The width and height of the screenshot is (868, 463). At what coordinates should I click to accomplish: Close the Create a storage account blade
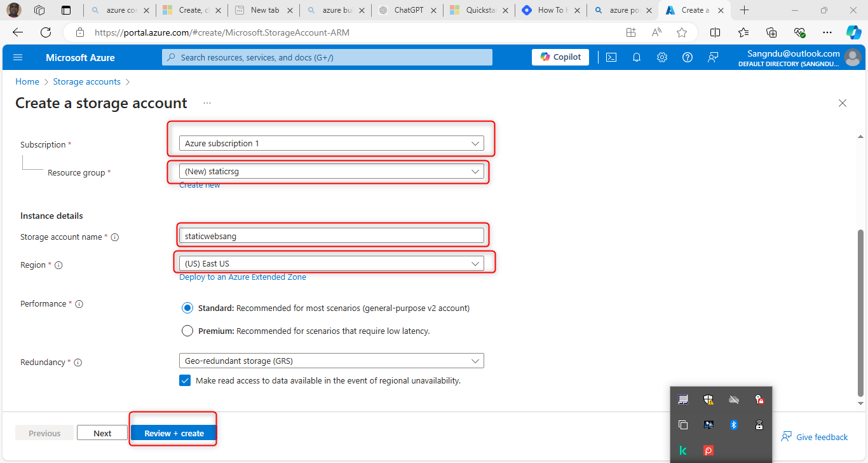[x=843, y=103]
